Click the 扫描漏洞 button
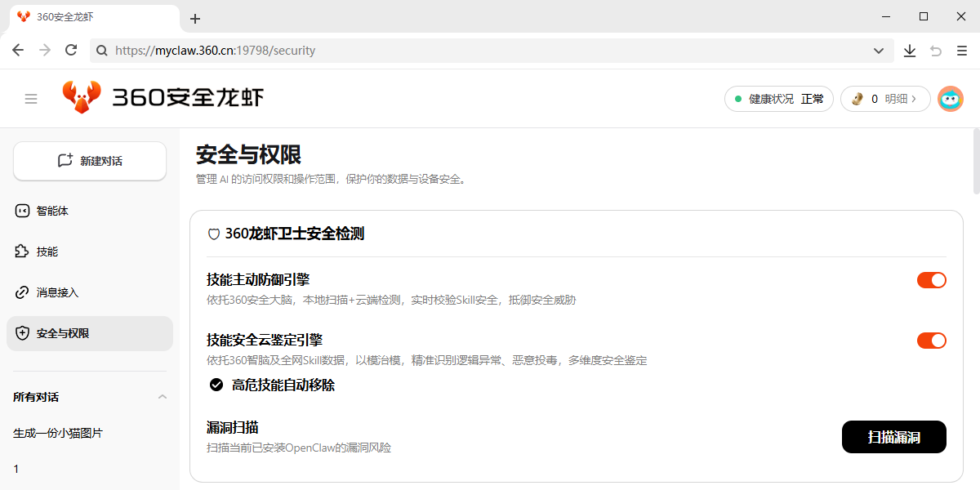 click(893, 437)
